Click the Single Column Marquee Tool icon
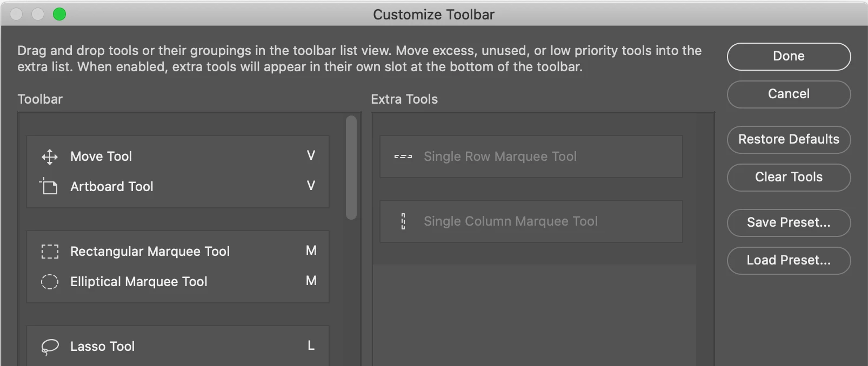The height and width of the screenshot is (366, 868). pos(403,221)
